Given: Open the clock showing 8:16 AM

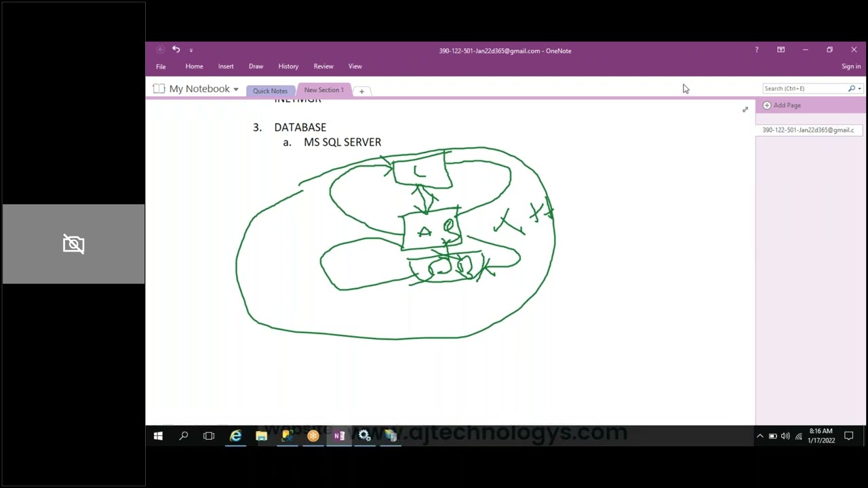Looking at the screenshot, I should [x=821, y=436].
